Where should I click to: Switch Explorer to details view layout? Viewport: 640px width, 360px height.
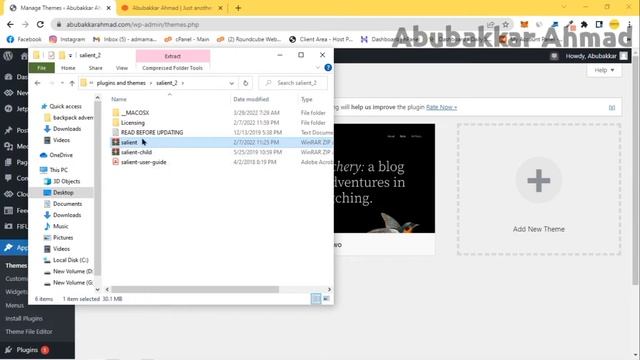click(316, 299)
